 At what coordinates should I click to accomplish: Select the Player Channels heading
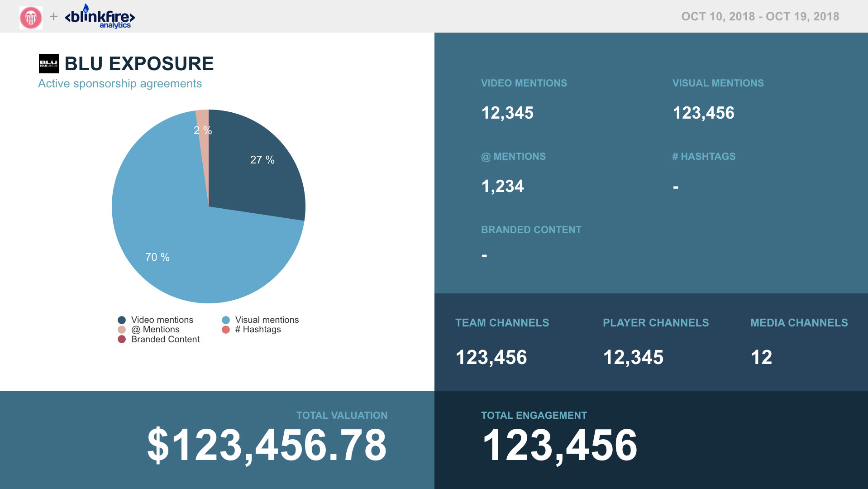coord(655,323)
